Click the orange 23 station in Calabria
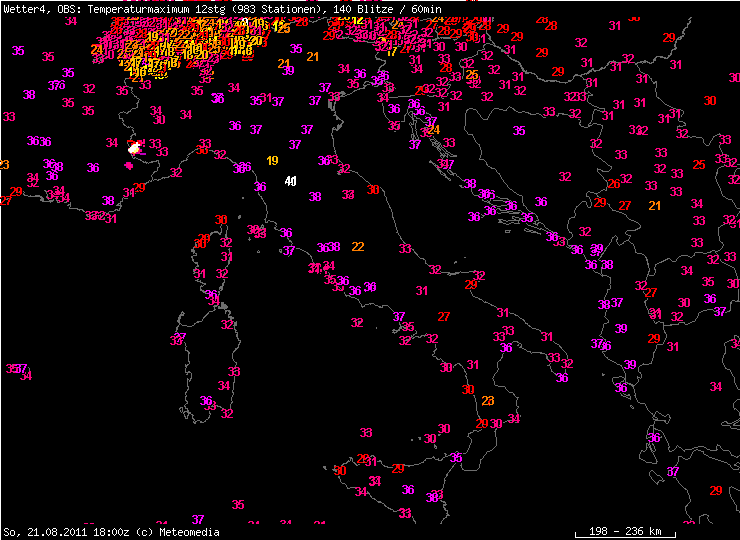This screenshot has height=540, width=740. 488,401
